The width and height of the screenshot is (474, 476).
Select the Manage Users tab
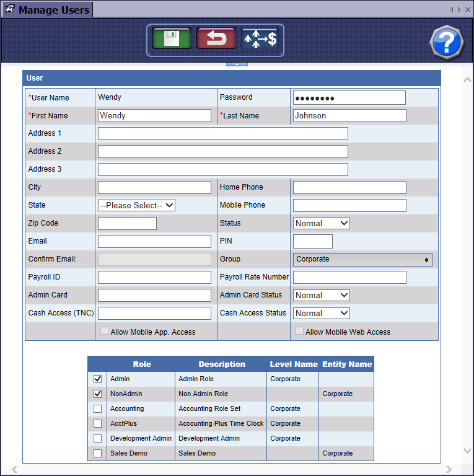[x=53, y=10]
